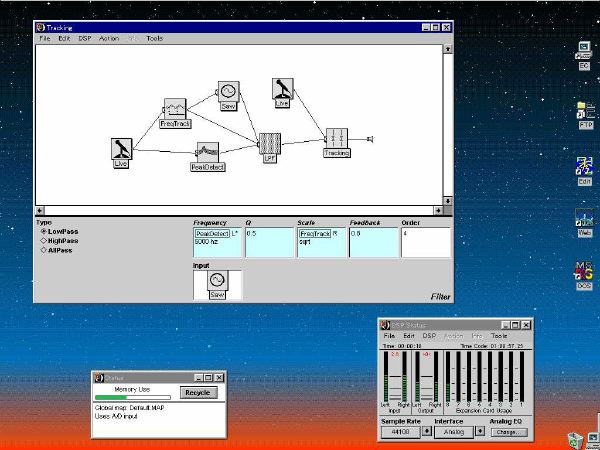Click the Memory Use Status window title icon

pyautogui.click(x=99, y=378)
